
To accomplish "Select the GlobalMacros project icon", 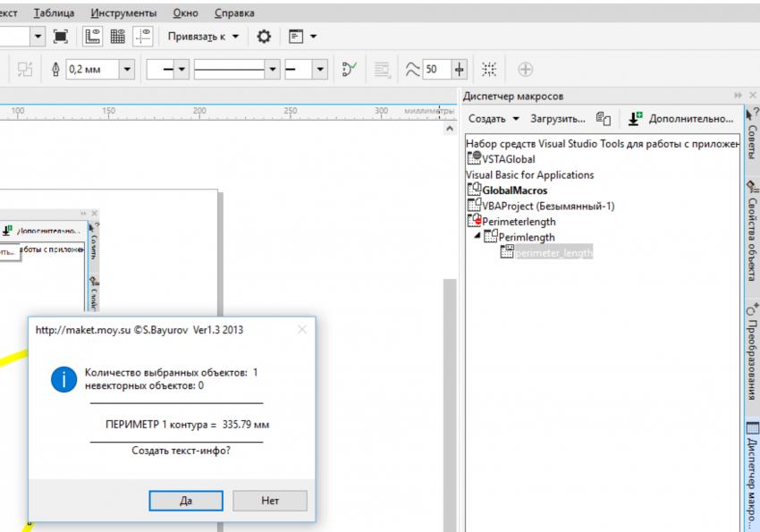I will pyautogui.click(x=475, y=190).
